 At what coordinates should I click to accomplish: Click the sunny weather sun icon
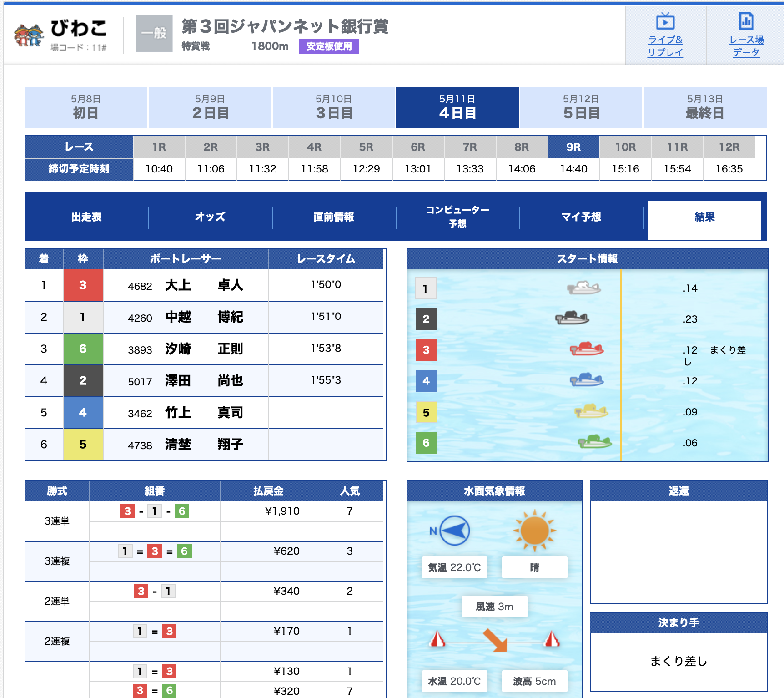(x=534, y=531)
